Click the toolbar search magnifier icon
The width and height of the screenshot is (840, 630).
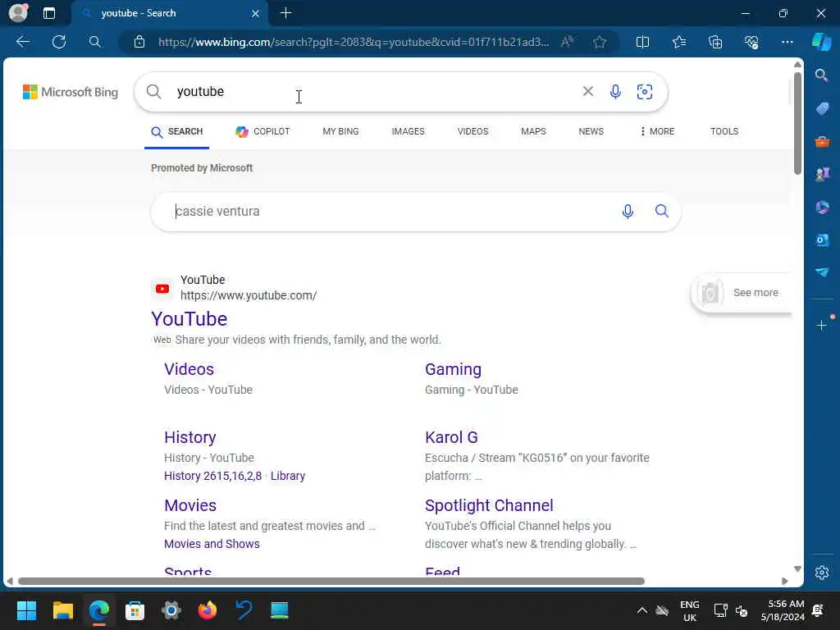(x=95, y=42)
